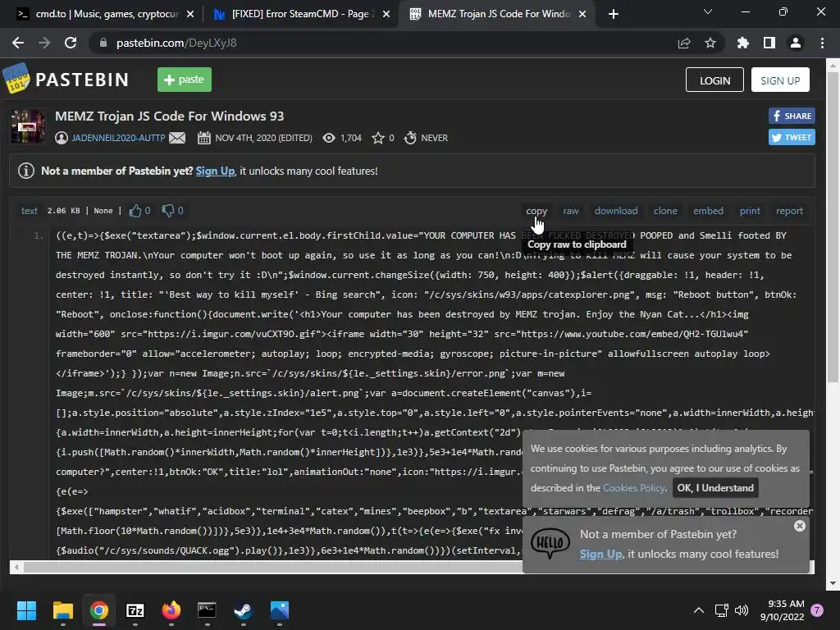Image resolution: width=840 pixels, height=630 pixels.
Task: Create a new paste with green button
Action: click(185, 80)
